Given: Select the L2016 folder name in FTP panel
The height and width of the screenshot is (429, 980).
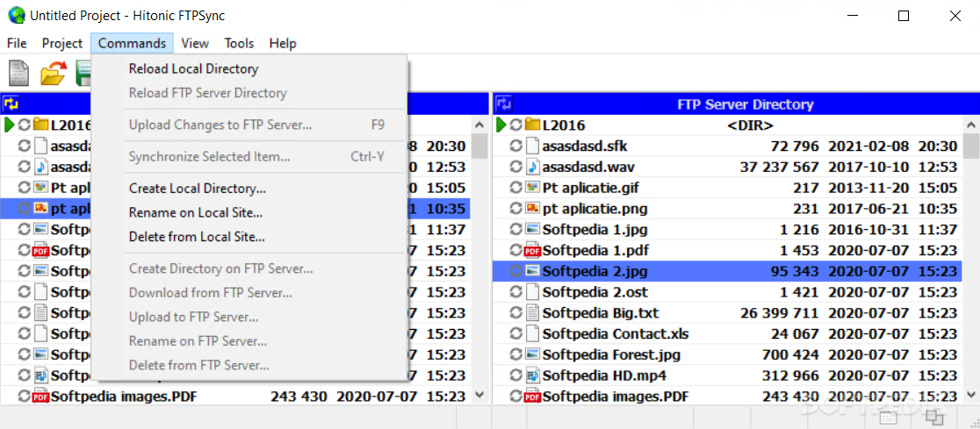Looking at the screenshot, I should pyautogui.click(x=564, y=125).
